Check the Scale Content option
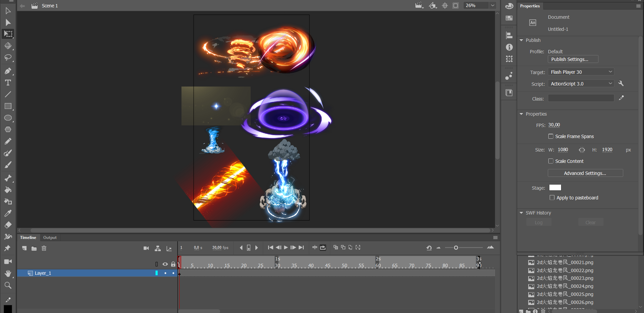 tap(551, 161)
